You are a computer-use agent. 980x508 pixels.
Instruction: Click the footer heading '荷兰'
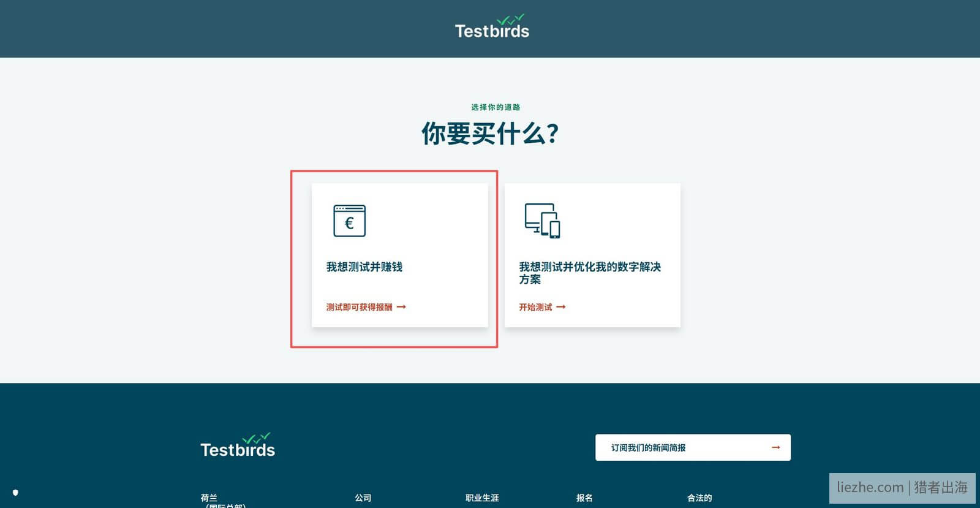point(209,498)
